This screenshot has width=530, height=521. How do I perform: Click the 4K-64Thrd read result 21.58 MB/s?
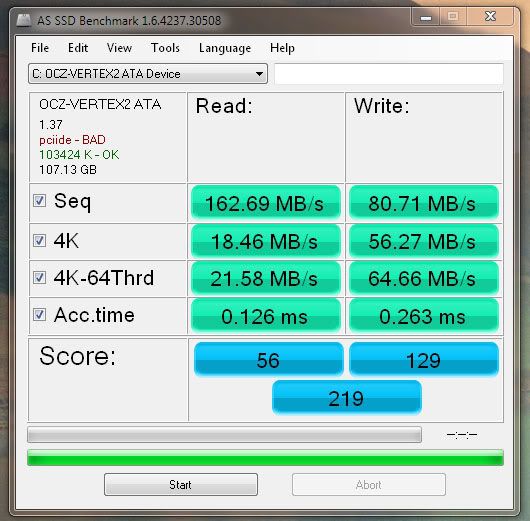(266, 278)
